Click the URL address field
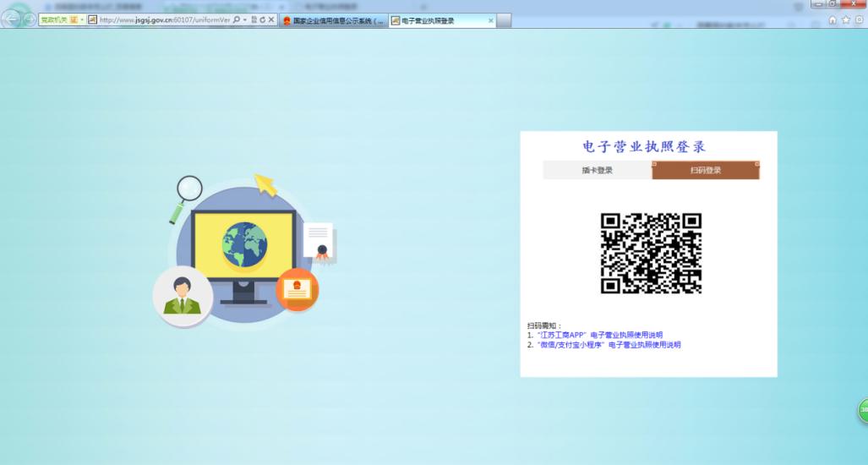Screen dimensions: 868x465 tap(165, 20)
